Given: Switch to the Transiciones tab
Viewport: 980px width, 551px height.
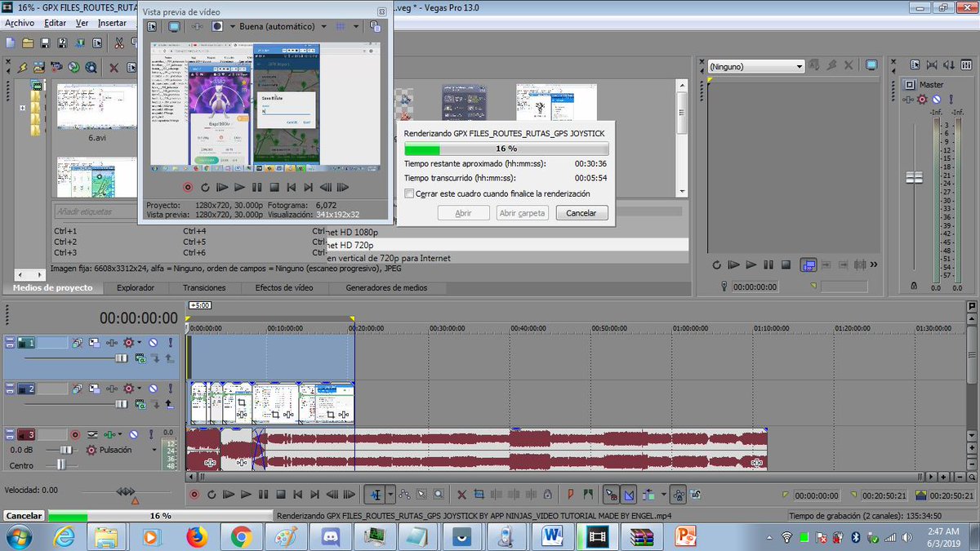Looking at the screenshot, I should (x=204, y=287).
